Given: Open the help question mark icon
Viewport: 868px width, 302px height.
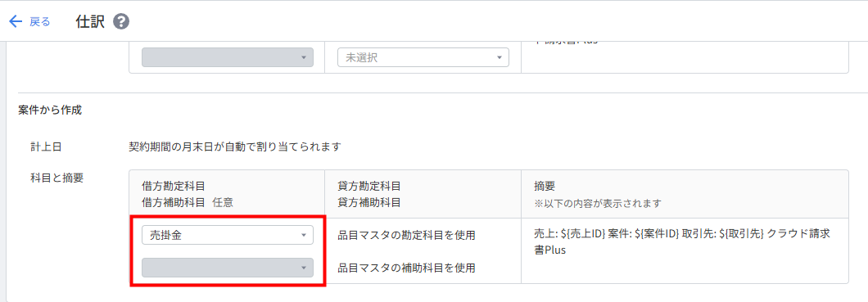Looking at the screenshot, I should [121, 22].
